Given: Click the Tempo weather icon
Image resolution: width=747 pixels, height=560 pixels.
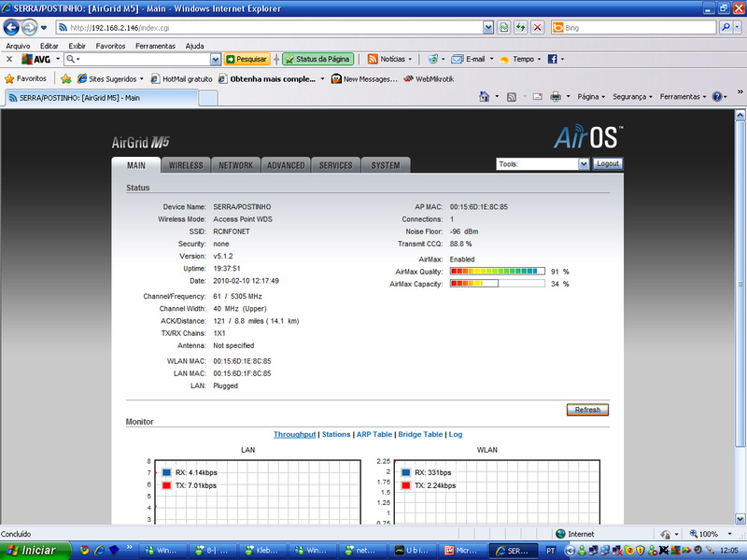Looking at the screenshot, I should tap(504, 60).
